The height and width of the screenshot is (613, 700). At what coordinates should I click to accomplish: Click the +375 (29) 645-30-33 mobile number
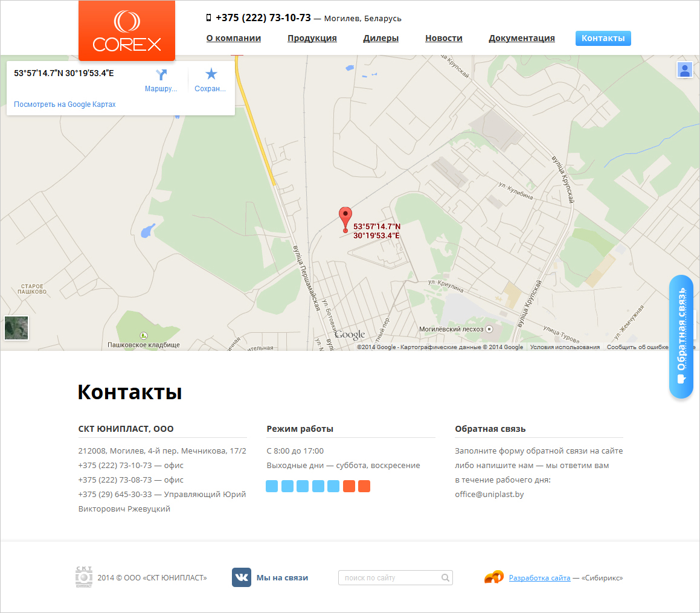[x=115, y=494]
